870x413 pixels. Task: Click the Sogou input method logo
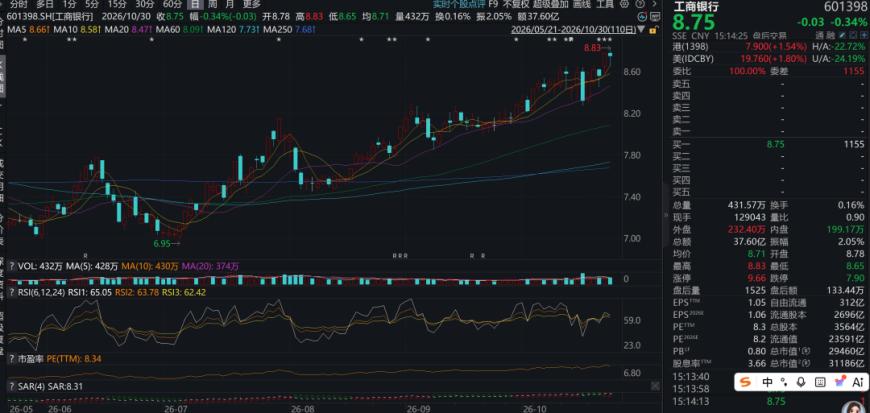(x=746, y=382)
